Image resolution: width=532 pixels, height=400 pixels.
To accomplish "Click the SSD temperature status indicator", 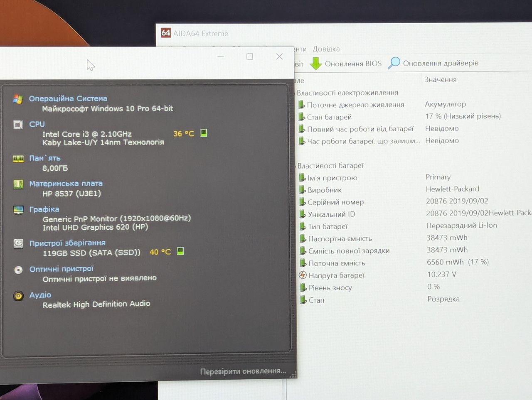I will coord(180,251).
